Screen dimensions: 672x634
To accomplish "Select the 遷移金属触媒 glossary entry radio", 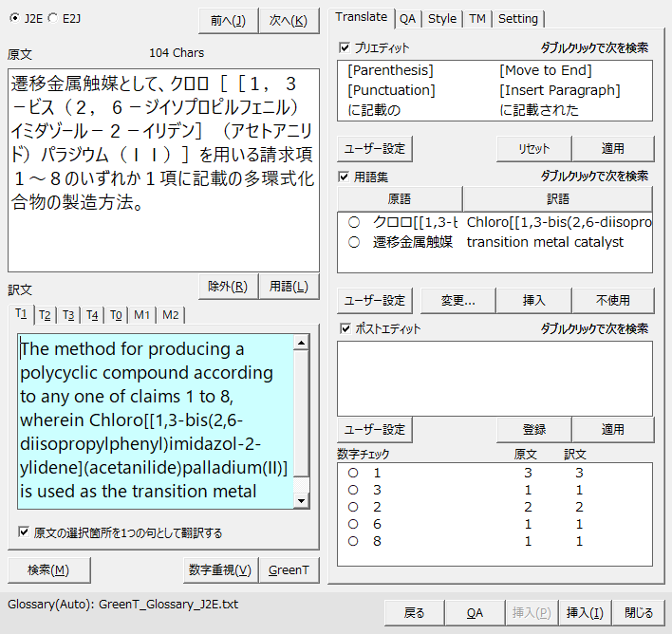I will coord(354,242).
